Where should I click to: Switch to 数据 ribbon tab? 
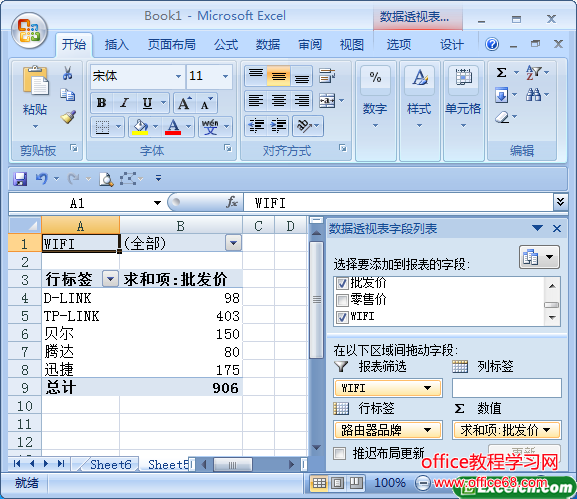tap(268, 45)
